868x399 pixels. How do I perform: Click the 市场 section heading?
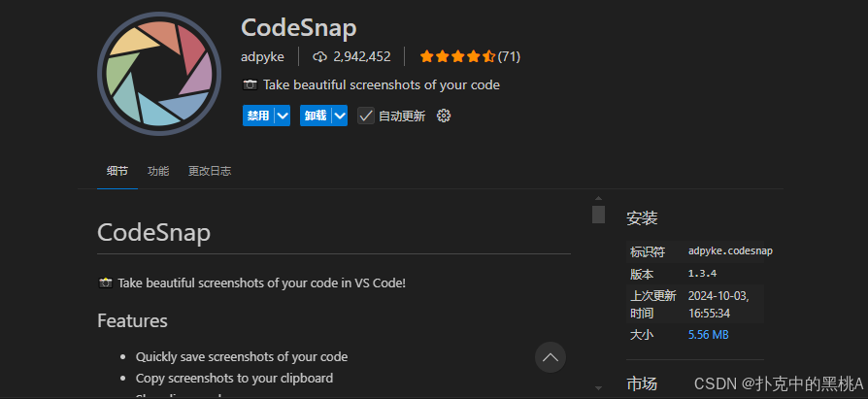pos(642,383)
